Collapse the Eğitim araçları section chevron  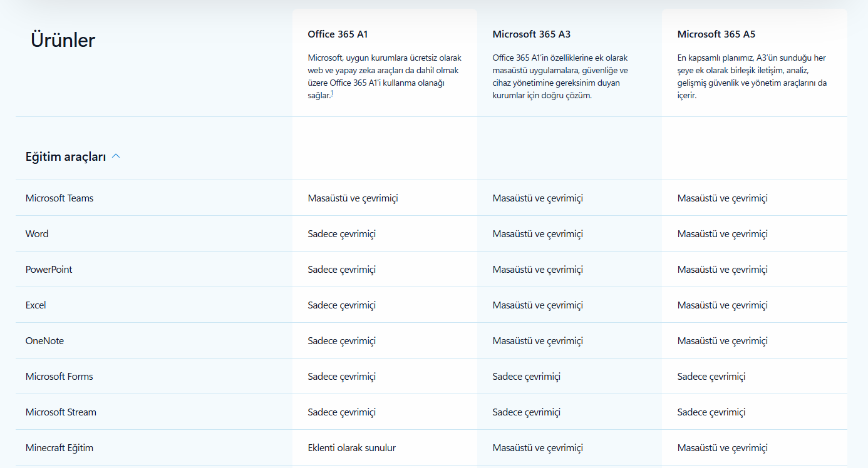pos(116,156)
